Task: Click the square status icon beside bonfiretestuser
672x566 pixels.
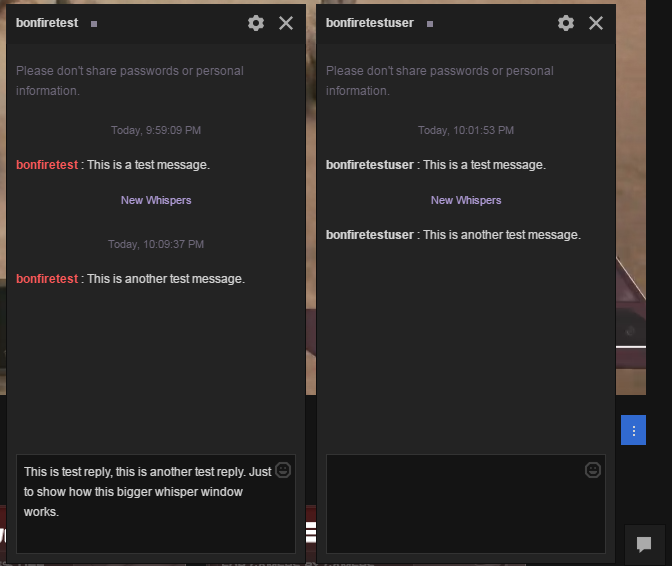Action: (x=430, y=24)
